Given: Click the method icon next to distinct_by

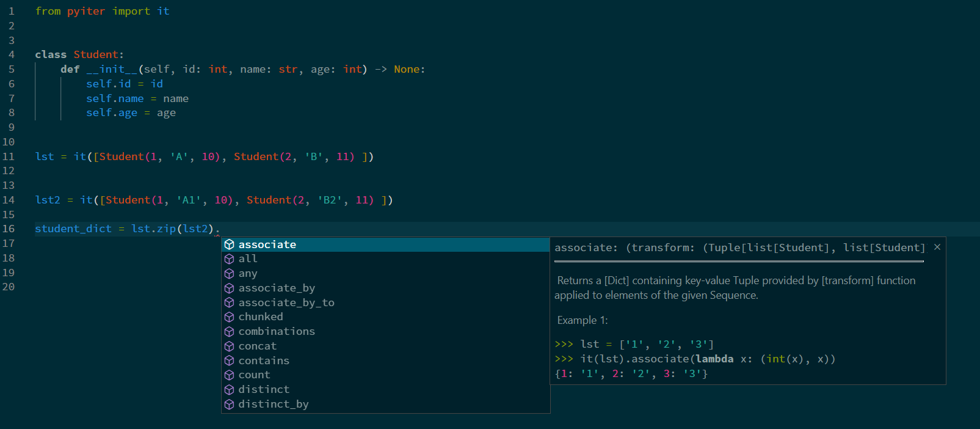Looking at the screenshot, I should click(x=230, y=405).
